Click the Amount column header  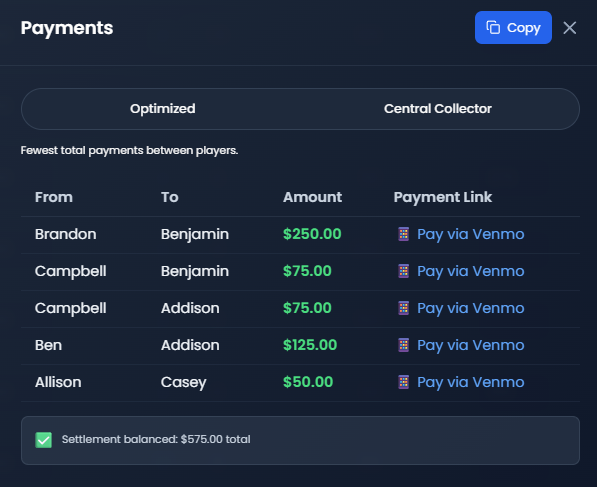click(312, 197)
